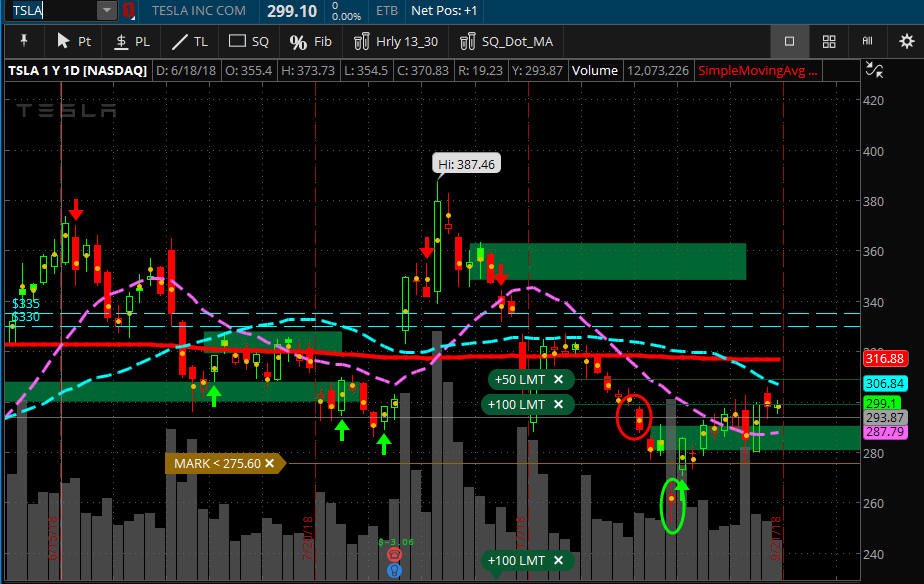Click the red clipboard icon beside the symbol box

click(128, 11)
